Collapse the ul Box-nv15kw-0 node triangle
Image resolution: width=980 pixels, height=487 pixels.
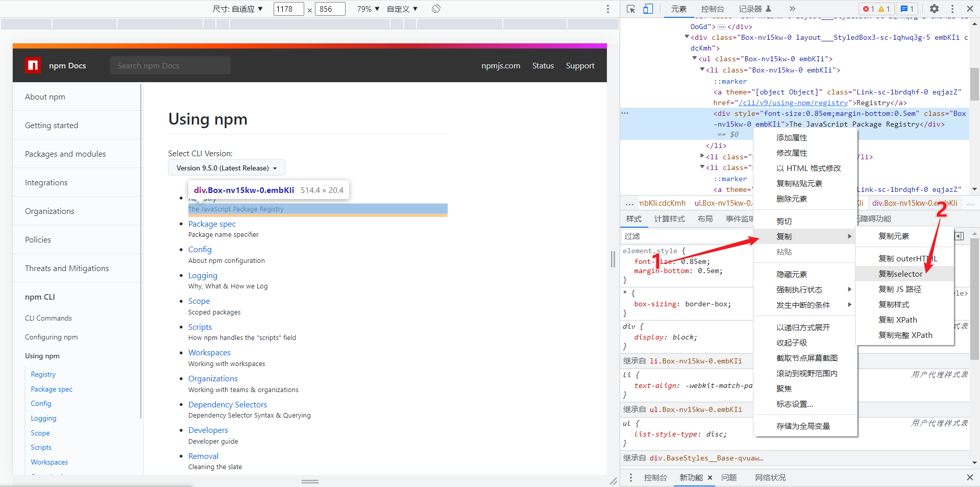click(695, 58)
